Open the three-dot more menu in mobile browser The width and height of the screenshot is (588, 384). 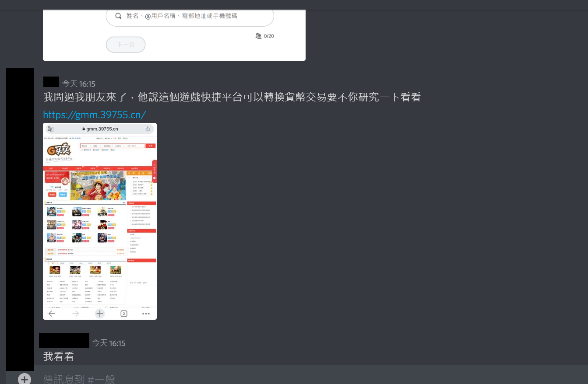(x=146, y=314)
